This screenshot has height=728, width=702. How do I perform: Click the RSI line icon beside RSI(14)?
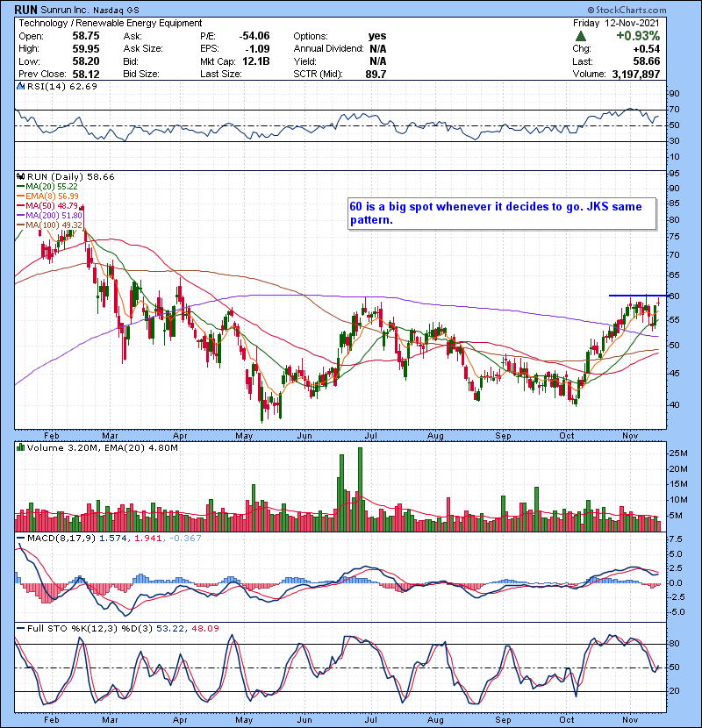21,86
